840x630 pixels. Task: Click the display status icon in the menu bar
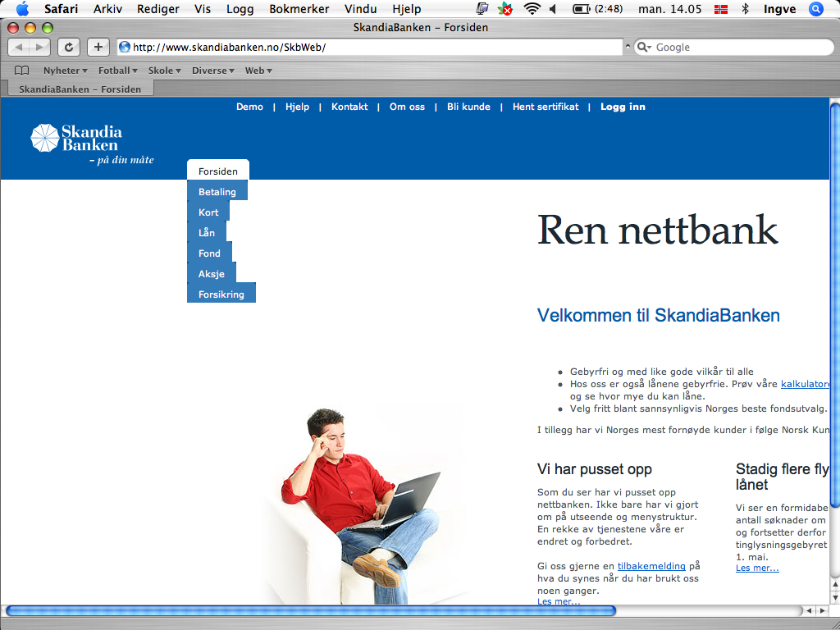coord(482,8)
